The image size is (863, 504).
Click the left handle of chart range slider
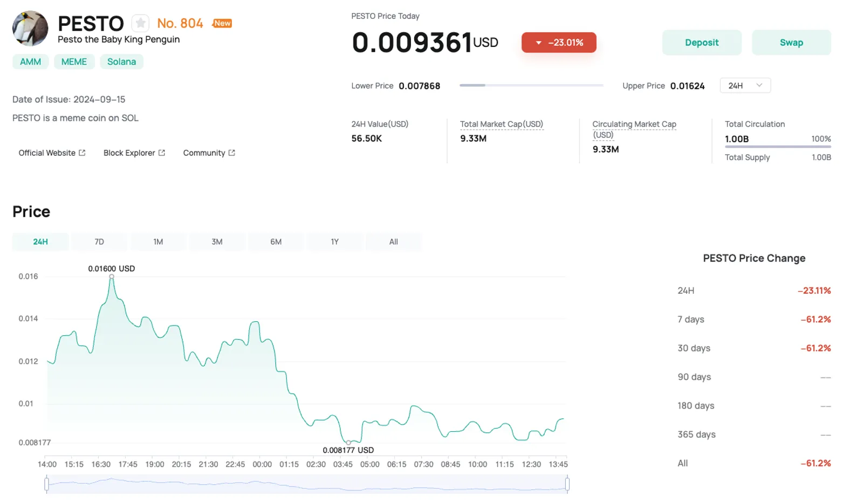point(47,484)
